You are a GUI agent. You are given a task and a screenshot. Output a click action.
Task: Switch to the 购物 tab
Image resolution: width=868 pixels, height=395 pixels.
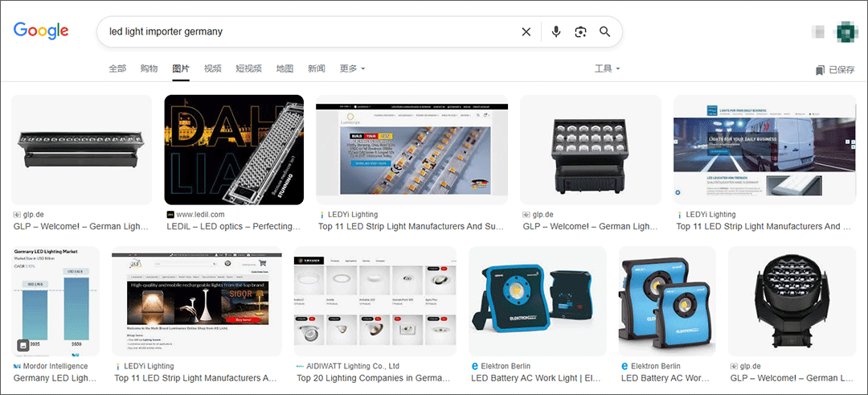149,68
